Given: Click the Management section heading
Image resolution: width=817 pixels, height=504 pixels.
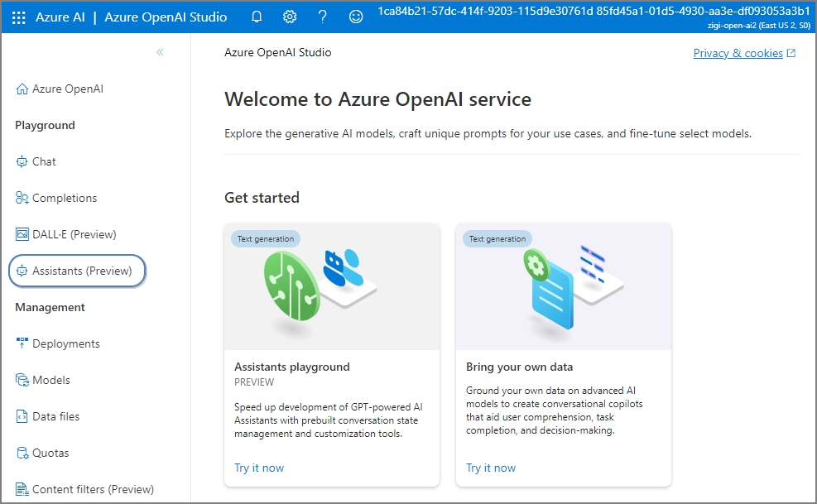Looking at the screenshot, I should (x=50, y=308).
